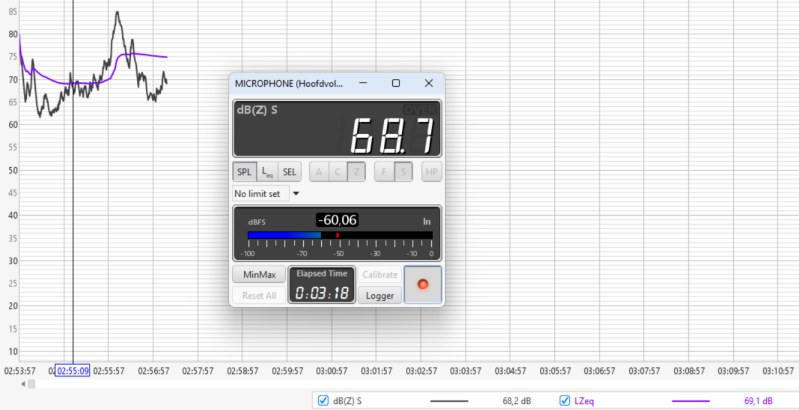This screenshot has width=799, height=410.
Task: Toggle the dB(Z) S trace checkbox
Action: point(323,401)
